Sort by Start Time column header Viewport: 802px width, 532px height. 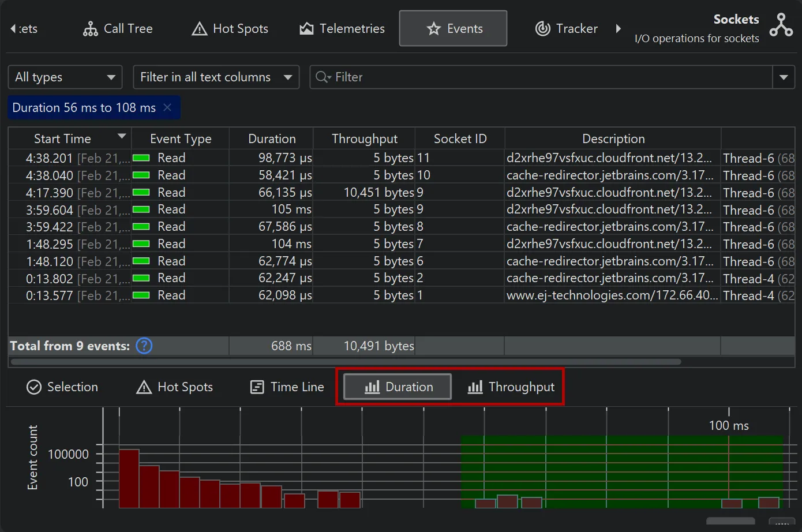62,139
